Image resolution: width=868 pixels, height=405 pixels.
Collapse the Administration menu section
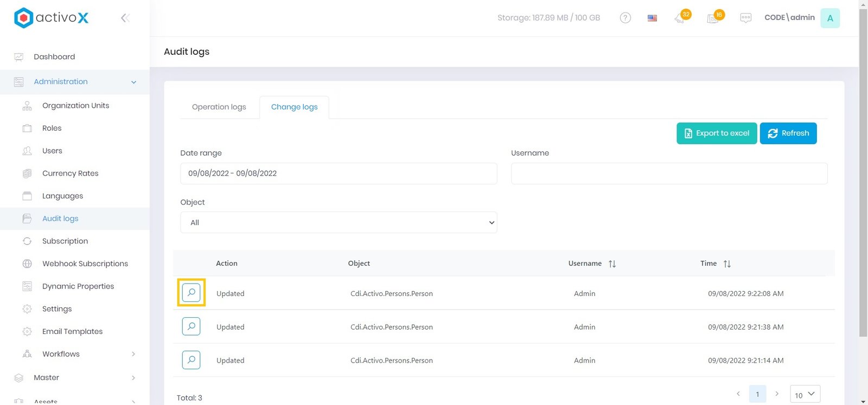tap(133, 82)
